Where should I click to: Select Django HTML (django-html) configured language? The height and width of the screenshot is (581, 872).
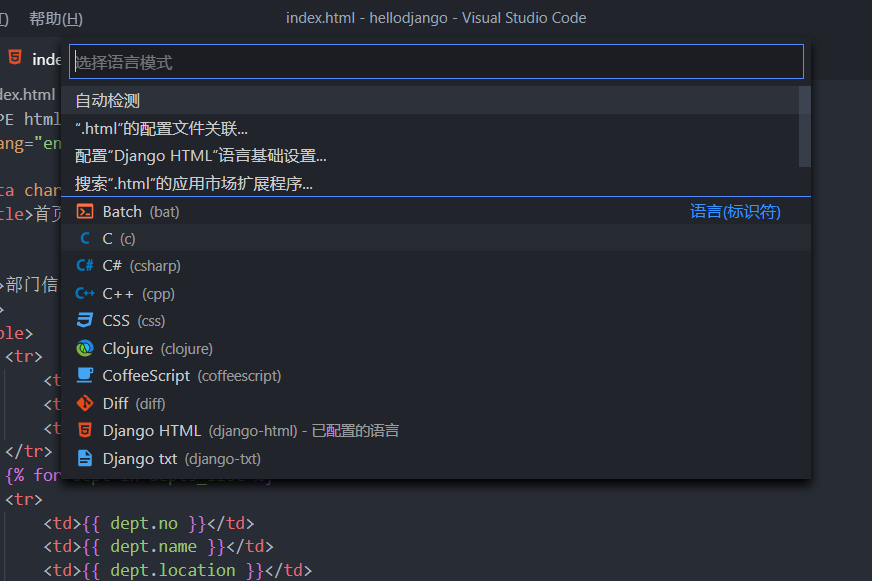(x=436, y=430)
